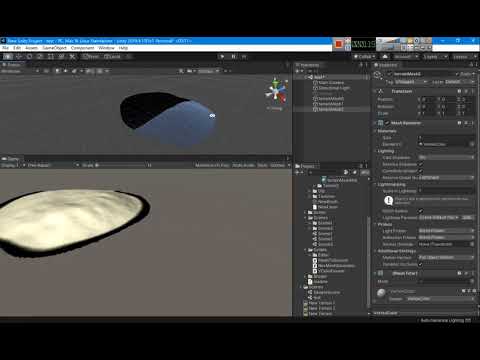Open the Edit menu

pos(17,48)
